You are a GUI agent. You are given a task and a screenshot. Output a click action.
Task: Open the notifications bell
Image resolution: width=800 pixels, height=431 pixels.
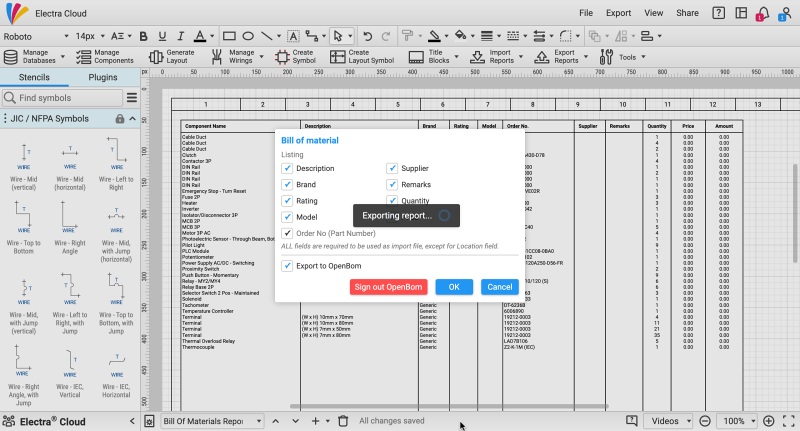click(x=763, y=13)
